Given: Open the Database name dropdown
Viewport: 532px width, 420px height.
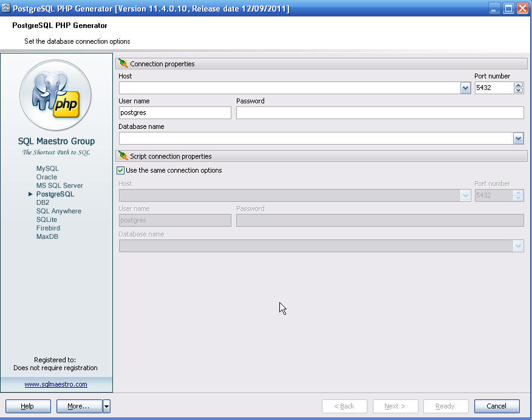Looking at the screenshot, I should click(x=519, y=138).
